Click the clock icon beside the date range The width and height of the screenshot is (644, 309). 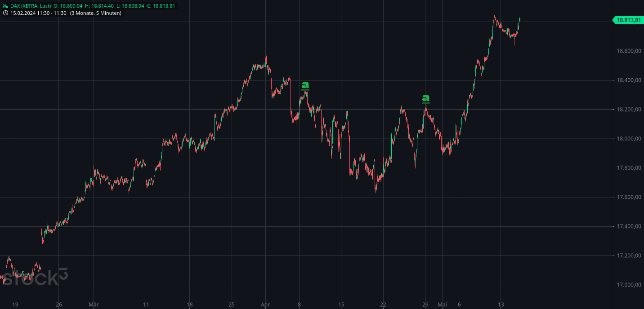(5, 13)
